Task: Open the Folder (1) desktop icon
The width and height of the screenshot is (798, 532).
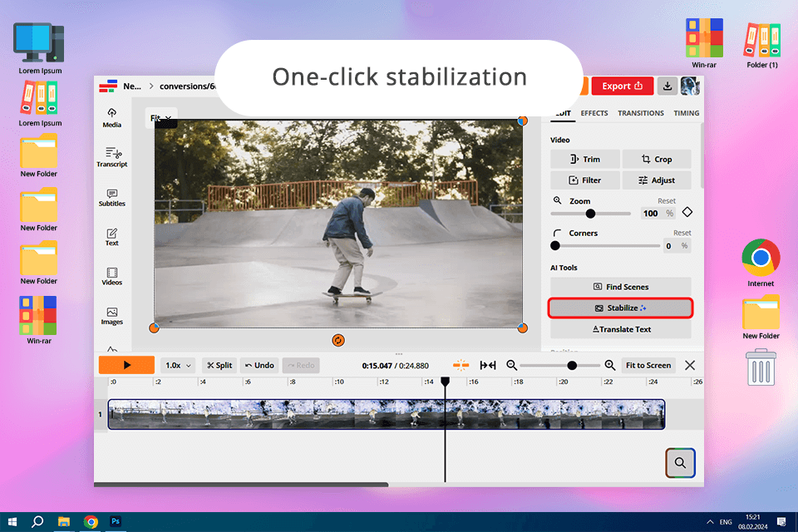Action: pyautogui.click(x=762, y=46)
